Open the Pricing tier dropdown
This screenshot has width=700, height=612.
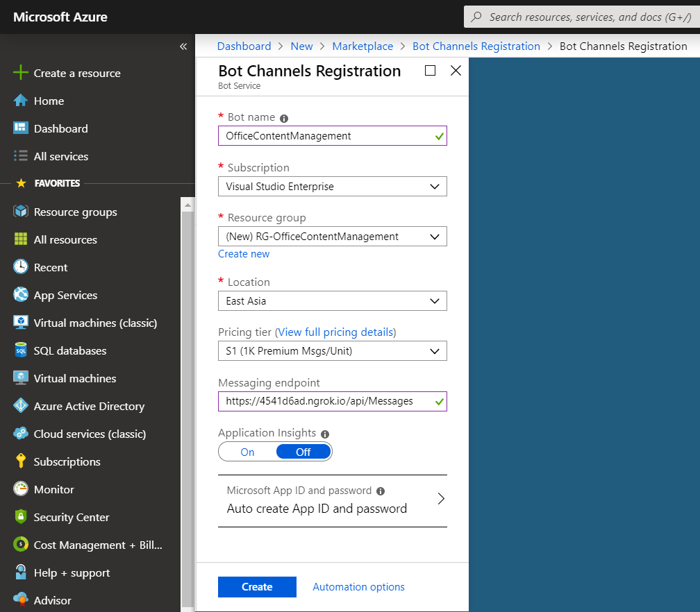(x=332, y=351)
